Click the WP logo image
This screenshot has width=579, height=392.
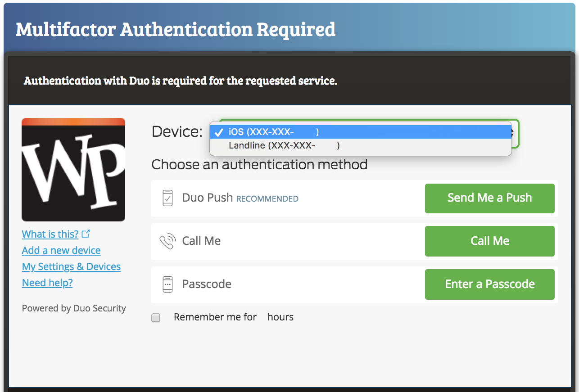point(73,170)
